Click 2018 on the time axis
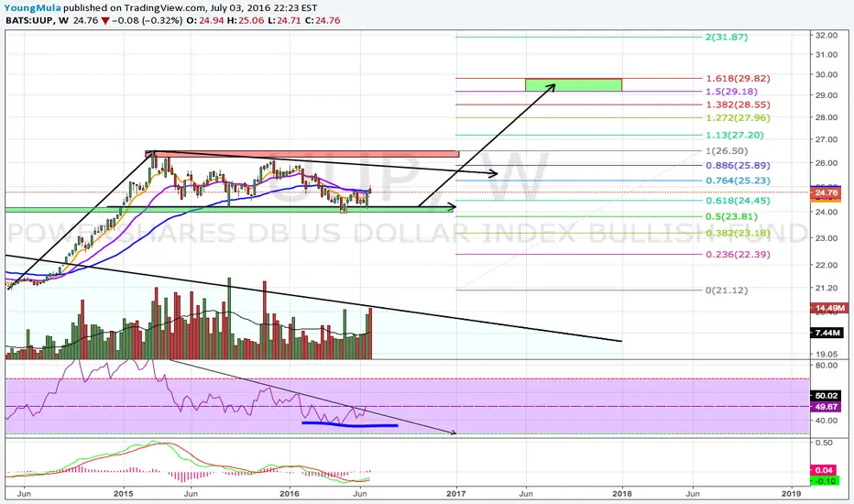854x504 pixels. point(622,494)
